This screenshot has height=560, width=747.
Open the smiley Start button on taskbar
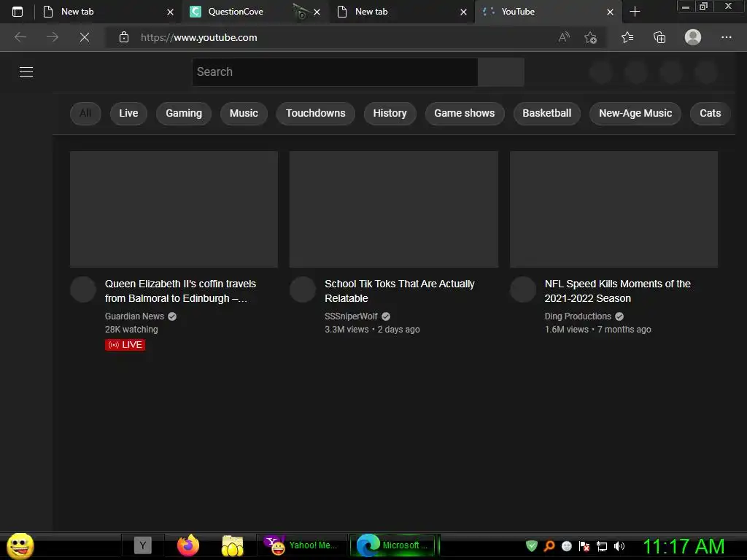(20, 545)
